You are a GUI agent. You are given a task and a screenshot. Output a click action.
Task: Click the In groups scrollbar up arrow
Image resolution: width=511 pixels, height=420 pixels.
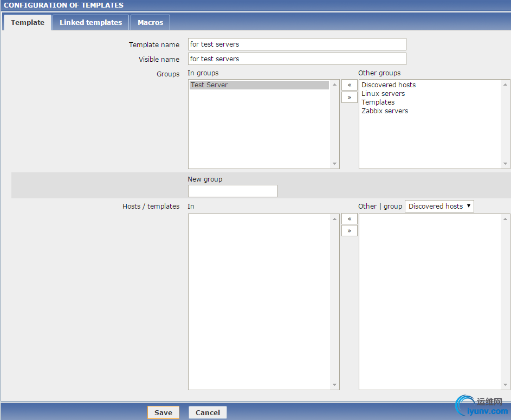[334, 85]
